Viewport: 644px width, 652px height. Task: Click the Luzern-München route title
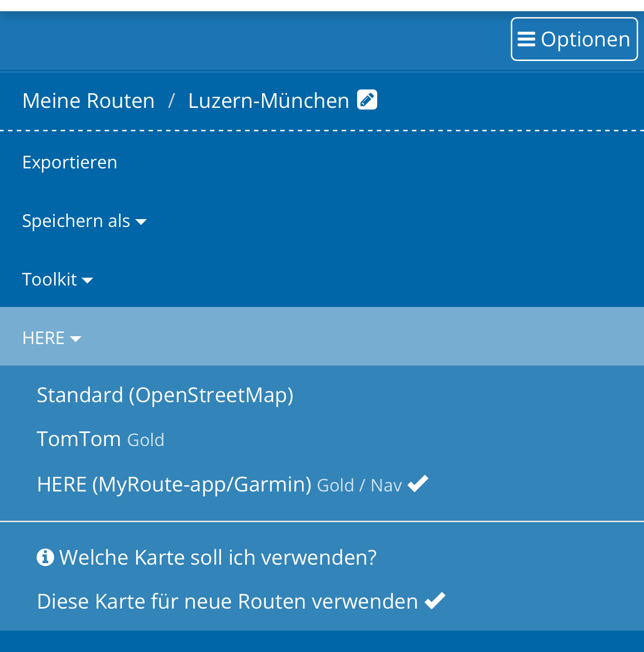(x=269, y=101)
